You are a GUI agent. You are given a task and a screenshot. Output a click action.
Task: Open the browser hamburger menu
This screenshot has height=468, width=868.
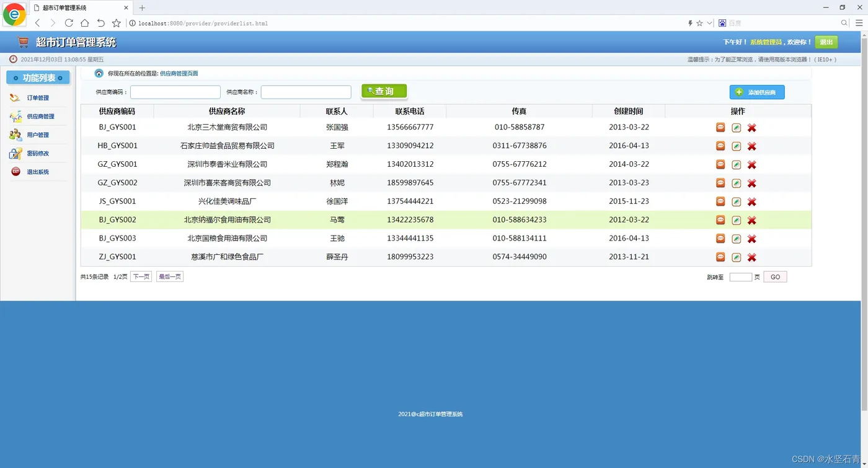coord(859,23)
